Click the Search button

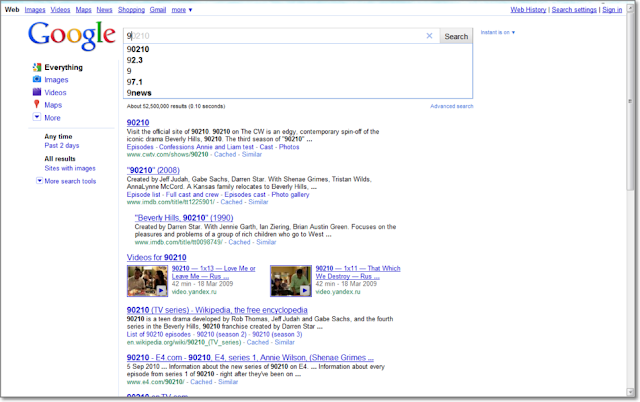(456, 36)
